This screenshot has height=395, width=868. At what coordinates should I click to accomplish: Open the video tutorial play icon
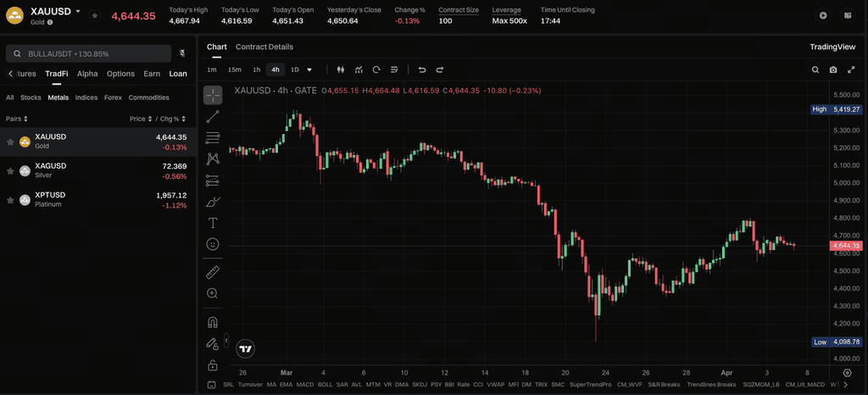(x=823, y=15)
